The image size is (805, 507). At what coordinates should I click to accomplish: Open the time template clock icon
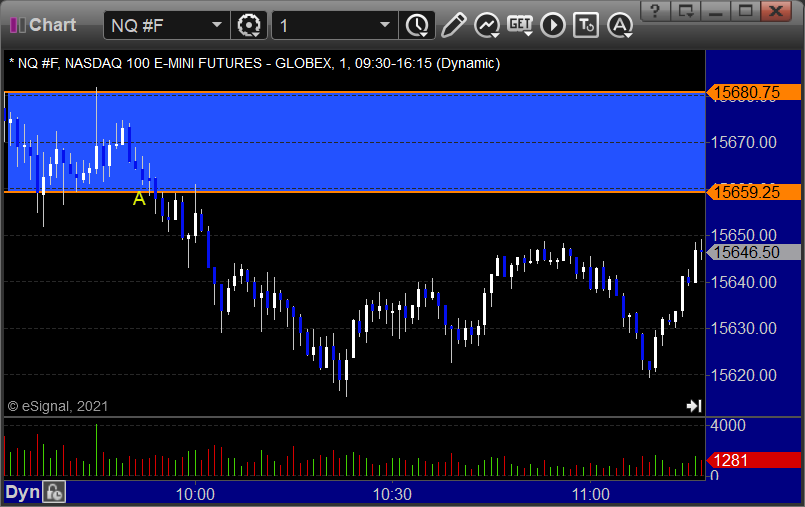click(x=417, y=25)
